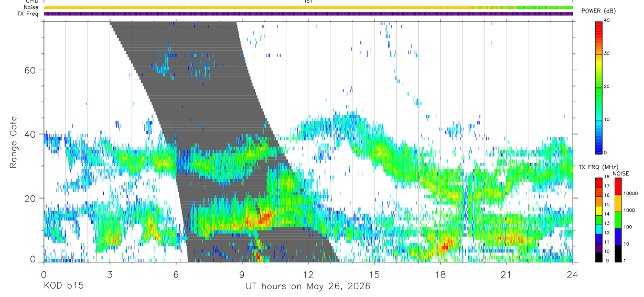Click the 30 label on POWER scale
Screen dimensions: 644x297
(608, 53)
